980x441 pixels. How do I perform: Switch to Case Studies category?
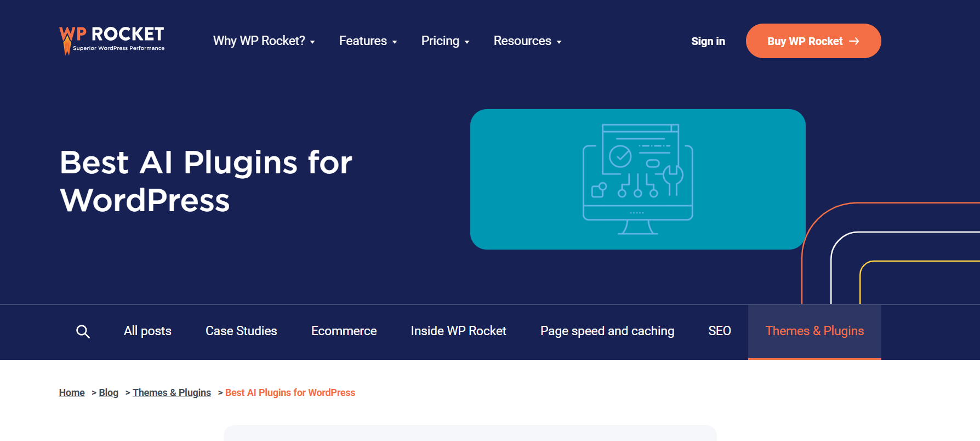pyautogui.click(x=241, y=331)
